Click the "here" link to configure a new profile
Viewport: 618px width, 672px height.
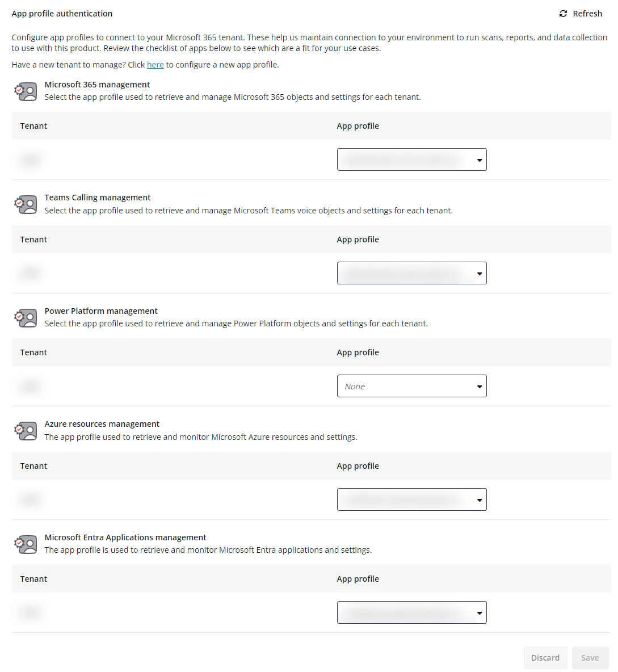click(155, 64)
